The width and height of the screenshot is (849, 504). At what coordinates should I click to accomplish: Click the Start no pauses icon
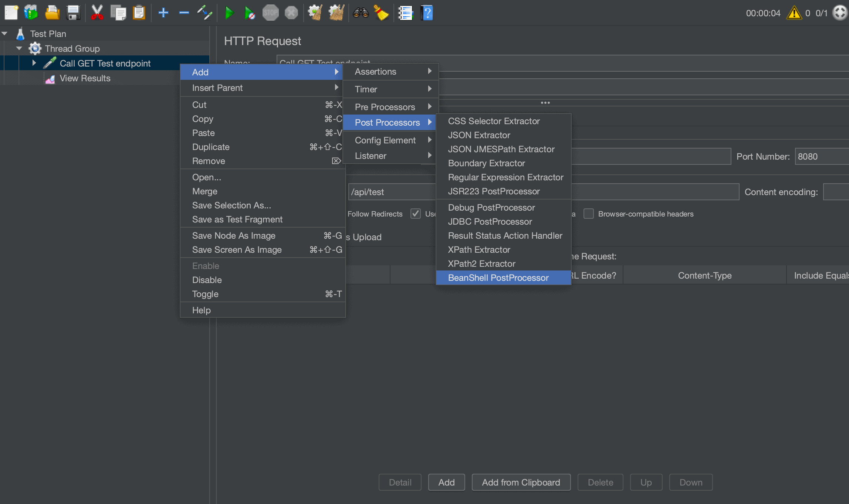250,13
